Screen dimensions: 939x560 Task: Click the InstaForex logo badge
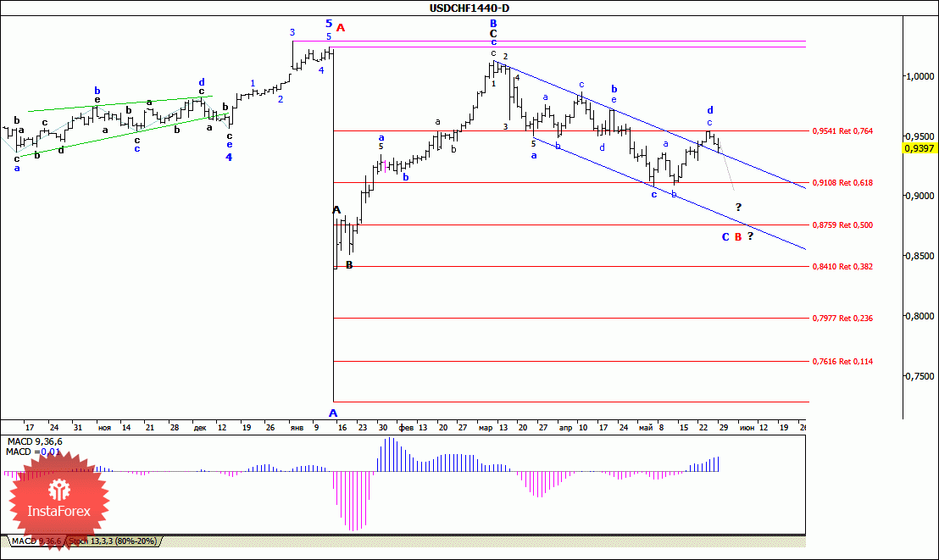pyautogui.click(x=58, y=500)
